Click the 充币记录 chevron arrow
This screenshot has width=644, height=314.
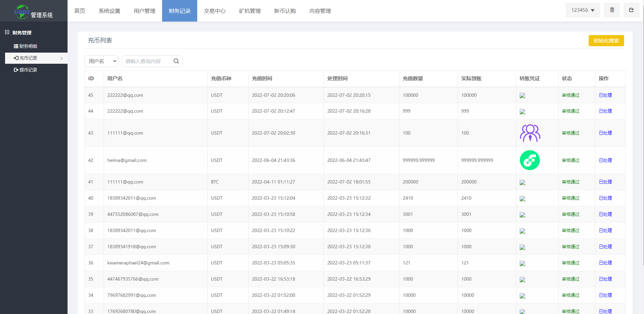point(61,58)
